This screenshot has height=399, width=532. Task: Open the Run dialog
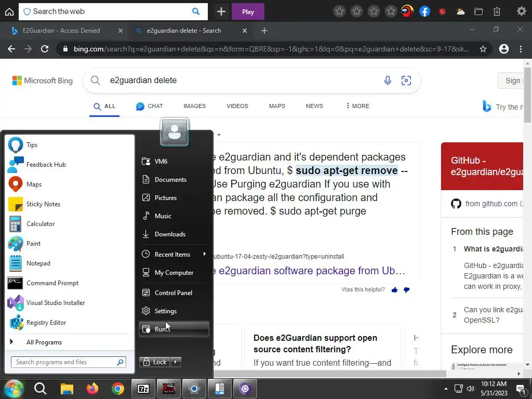[174, 329]
